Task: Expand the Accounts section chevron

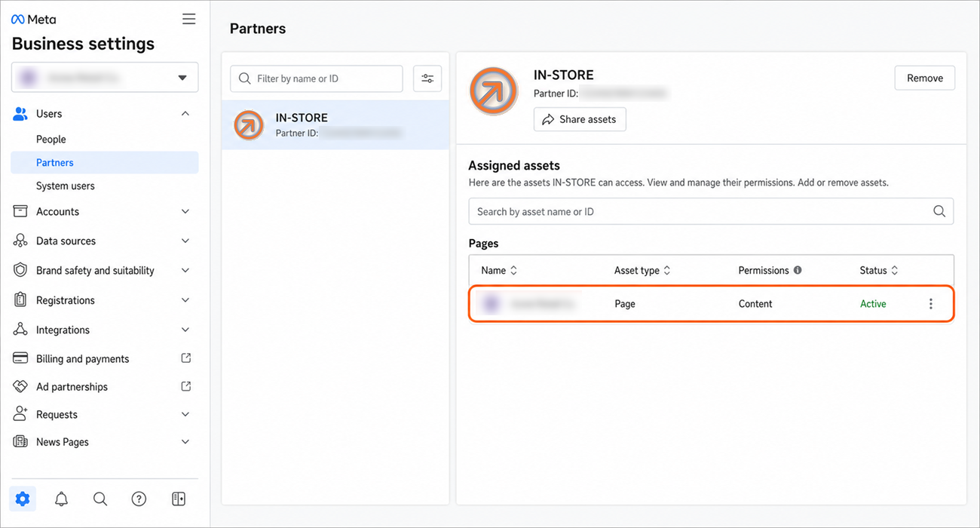Action: (185, 212)
